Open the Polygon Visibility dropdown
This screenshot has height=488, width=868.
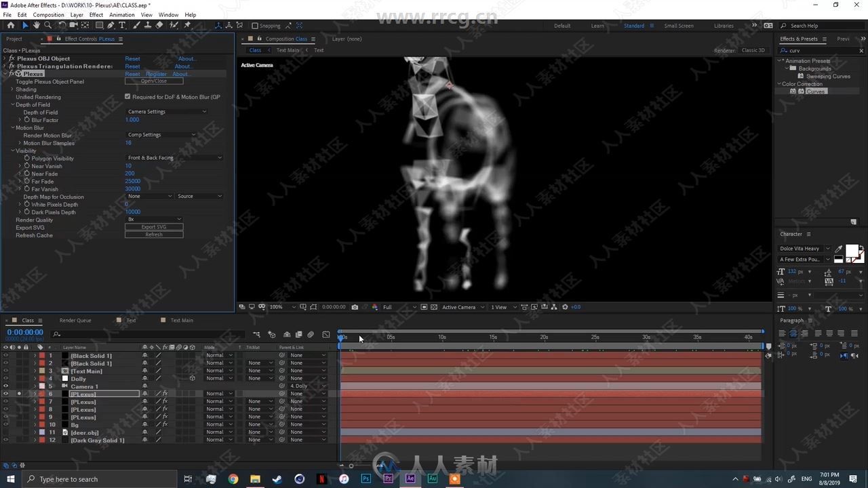pyautogui.click(x=174, y=158)
